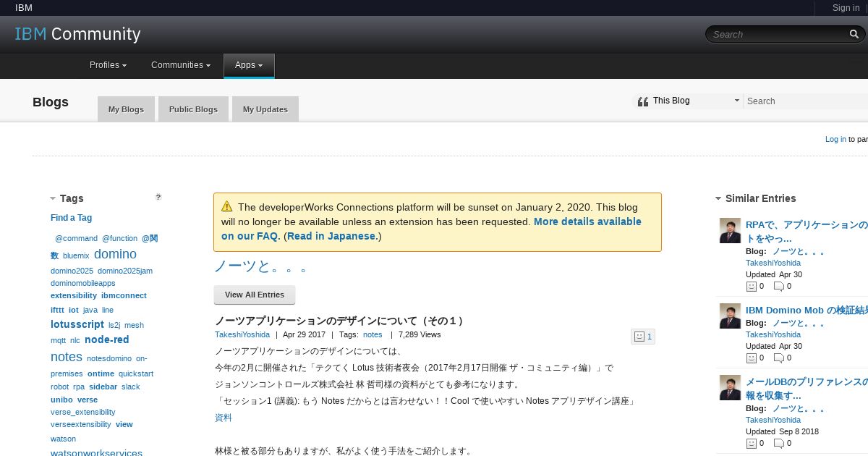868x456 pixels.
Task: Select the ifttt tag
Action: (57, 310)
